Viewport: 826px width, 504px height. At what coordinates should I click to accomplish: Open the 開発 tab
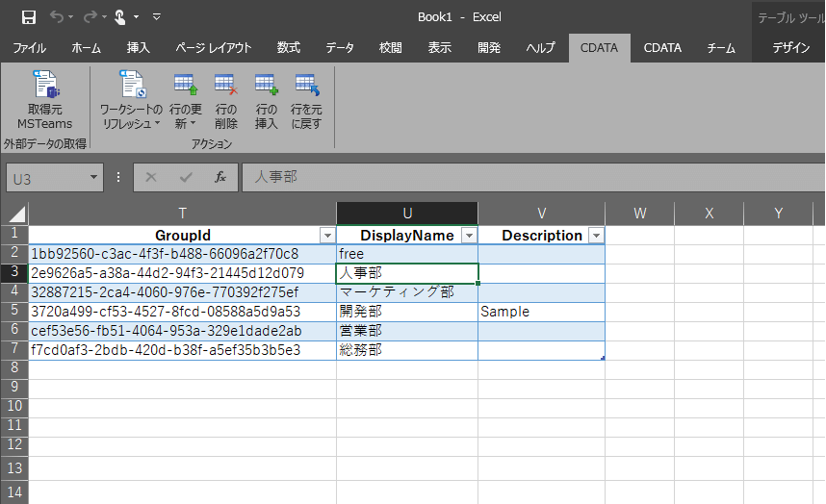[489, 48]
